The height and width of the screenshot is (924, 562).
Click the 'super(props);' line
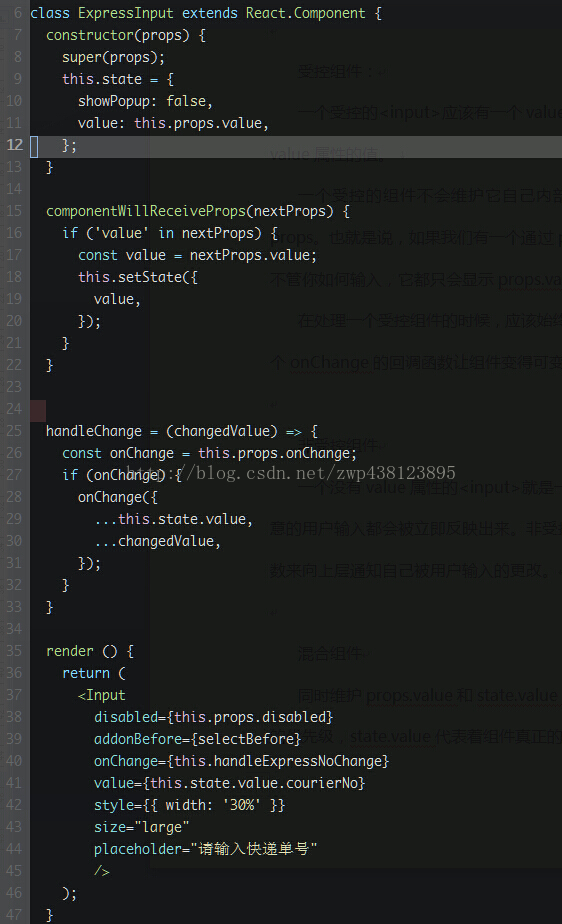click(x=114, y=57)
